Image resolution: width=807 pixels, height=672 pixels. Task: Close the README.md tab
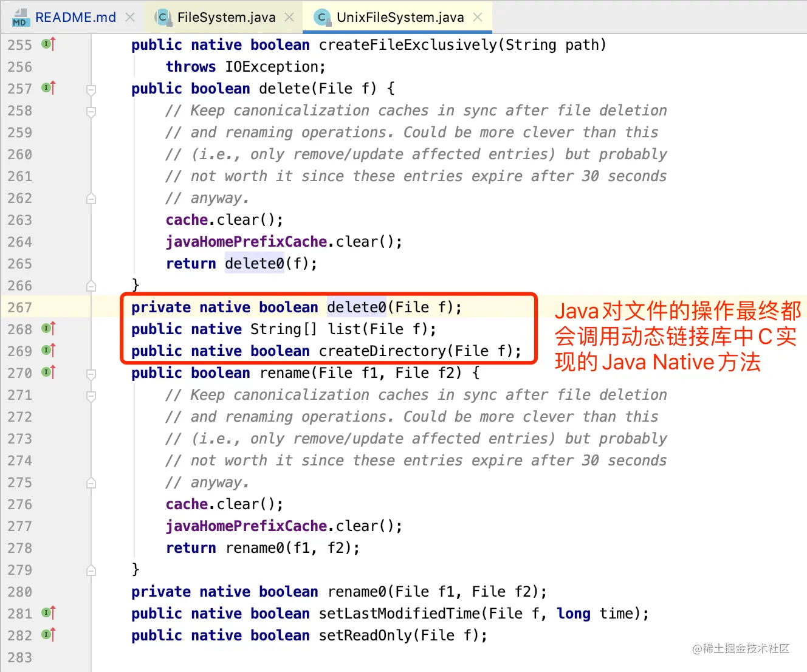click(130, 17)
